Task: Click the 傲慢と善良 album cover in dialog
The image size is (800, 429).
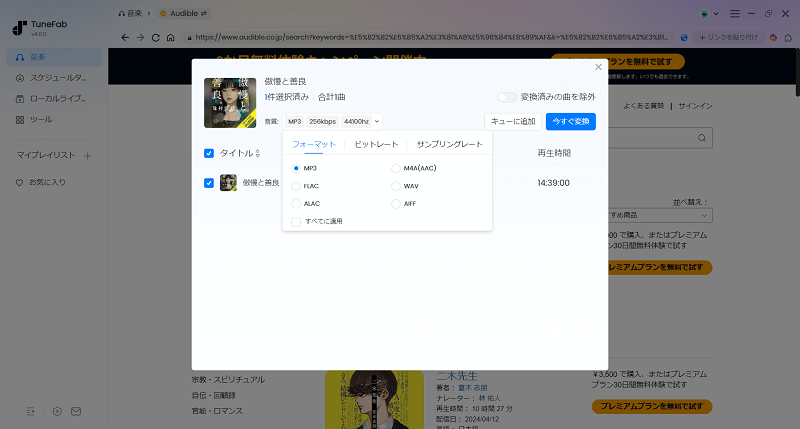Action: tap(230, 103)
